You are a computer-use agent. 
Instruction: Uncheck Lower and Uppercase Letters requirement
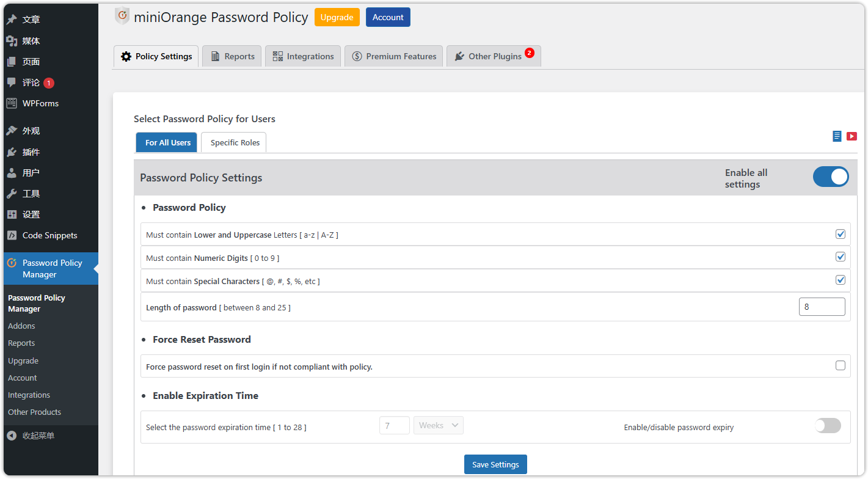pos(841,234)
